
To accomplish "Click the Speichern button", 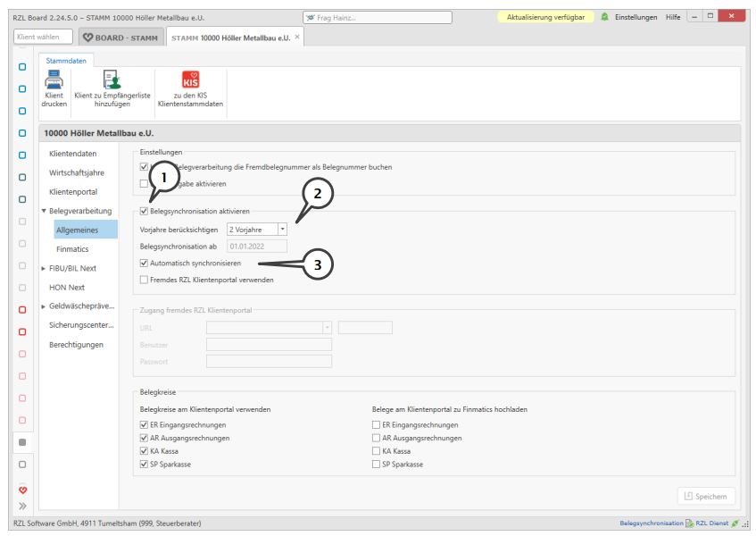I will click(x=706, y=497).
